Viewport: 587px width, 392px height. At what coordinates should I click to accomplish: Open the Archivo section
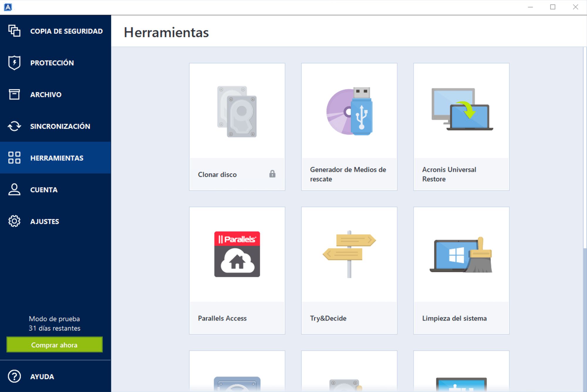pos(46,95)
